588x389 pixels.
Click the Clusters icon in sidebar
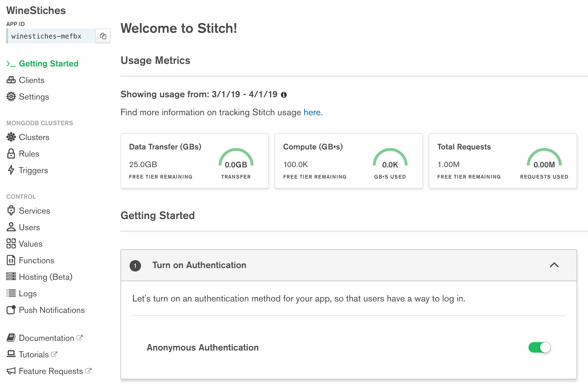(11, 137)
